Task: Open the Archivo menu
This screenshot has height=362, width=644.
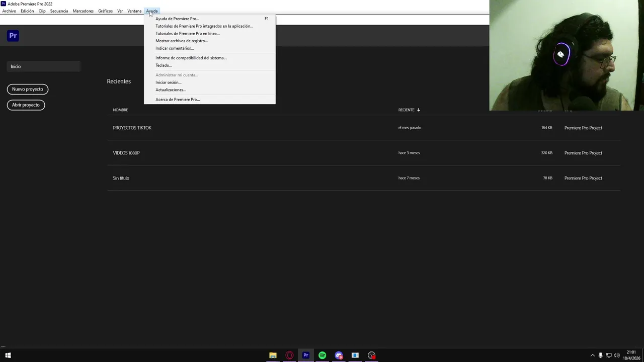Action: (x=9, y=11)
